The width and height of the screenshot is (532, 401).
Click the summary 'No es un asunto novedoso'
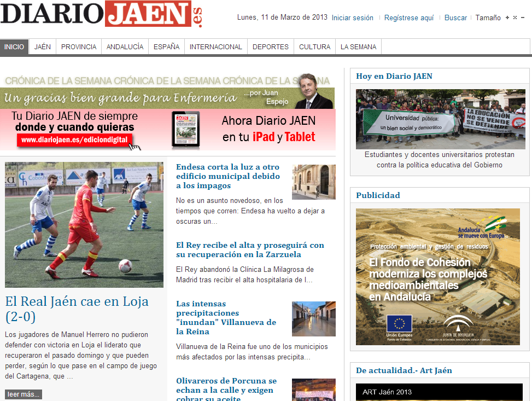click(250, 211)
